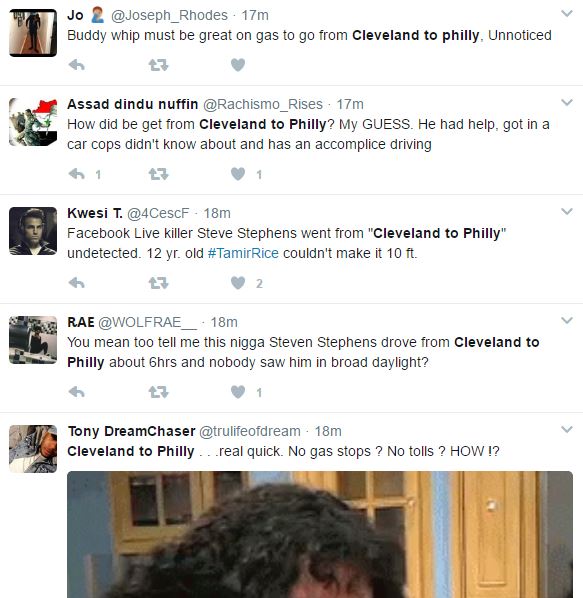583x598 pixels.
Task: Reply to Assad dindu nuffin's tweet
Action: click(x=77, y=174)
